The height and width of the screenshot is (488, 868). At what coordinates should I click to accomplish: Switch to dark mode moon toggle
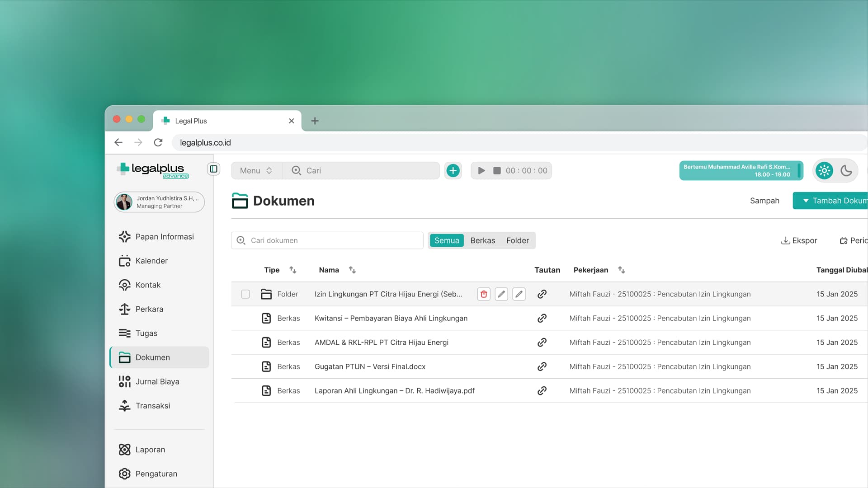[846, 171]
